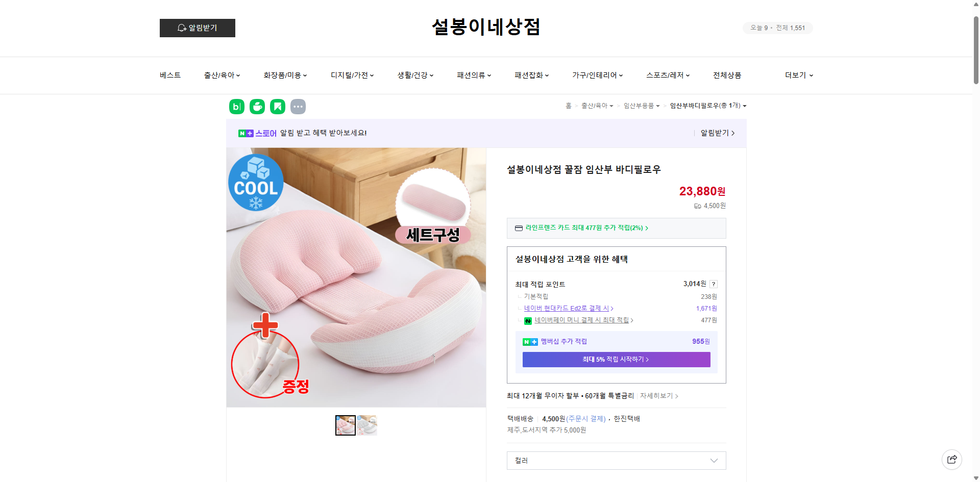The height and width of the screenshot is (482, 980).
Task: Open the store's Blog icon
Action: (x=236, y=106)
